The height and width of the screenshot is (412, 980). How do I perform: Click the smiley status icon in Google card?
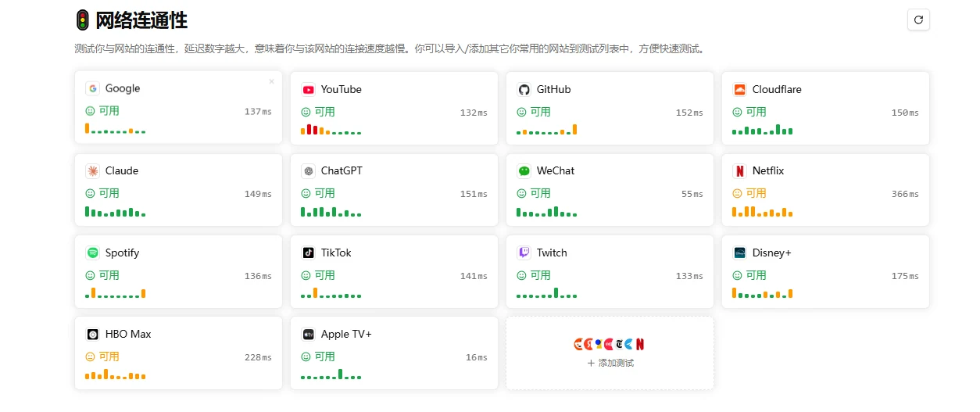(x=90, y=111)
